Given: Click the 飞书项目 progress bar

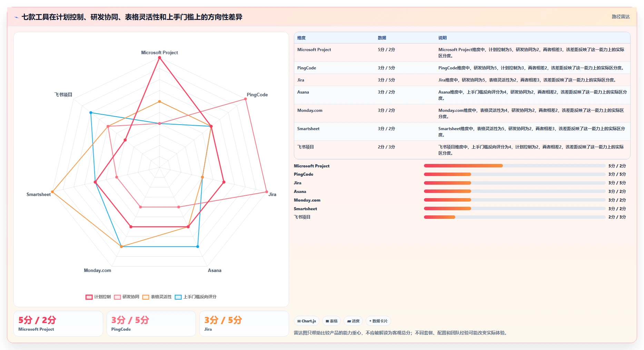Looking at the screenshot, I should (x=515, y=217).
